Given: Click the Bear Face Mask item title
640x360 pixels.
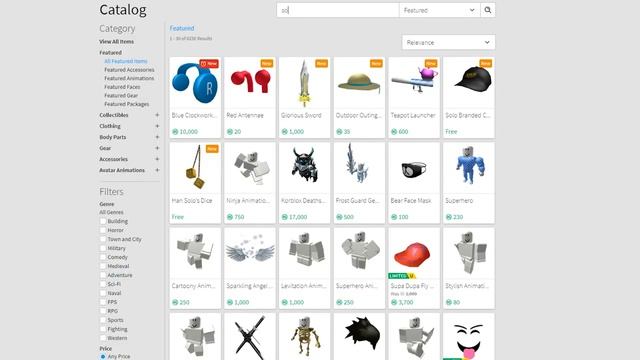Looking at the screenshot, I should (x=411, y=201).
